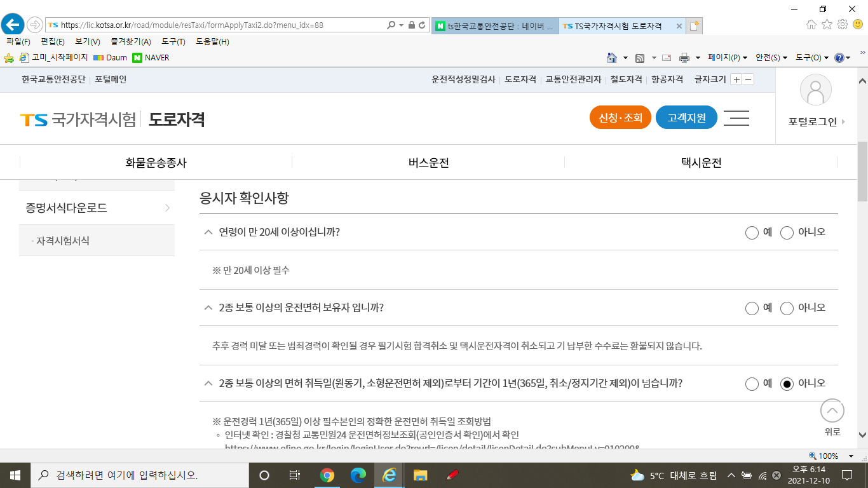
Task: Open the zoom 100% dropdown arrow
Action: [x=851, y=456]
